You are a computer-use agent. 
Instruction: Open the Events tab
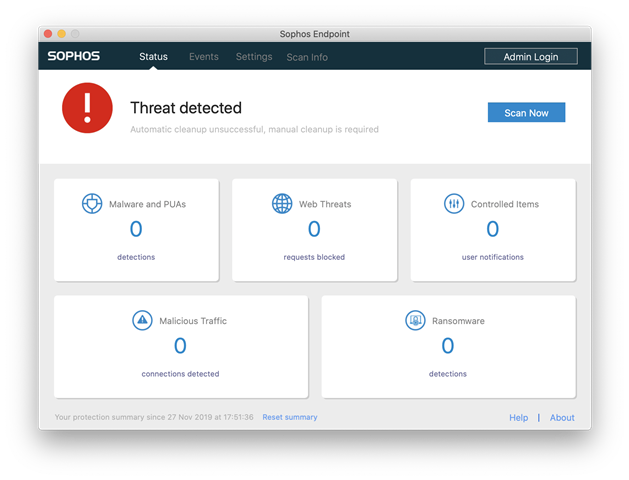204,57
